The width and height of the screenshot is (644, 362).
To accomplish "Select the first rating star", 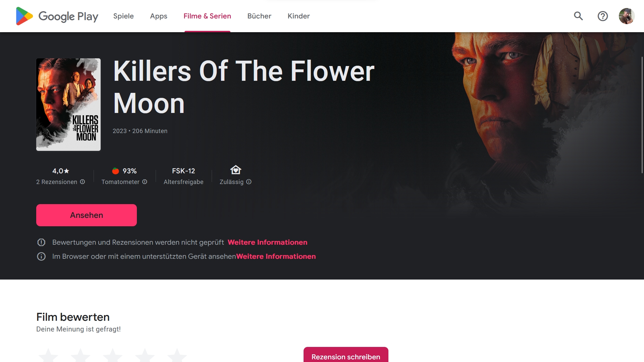I will pyautogui.click(x=48, y=355).
